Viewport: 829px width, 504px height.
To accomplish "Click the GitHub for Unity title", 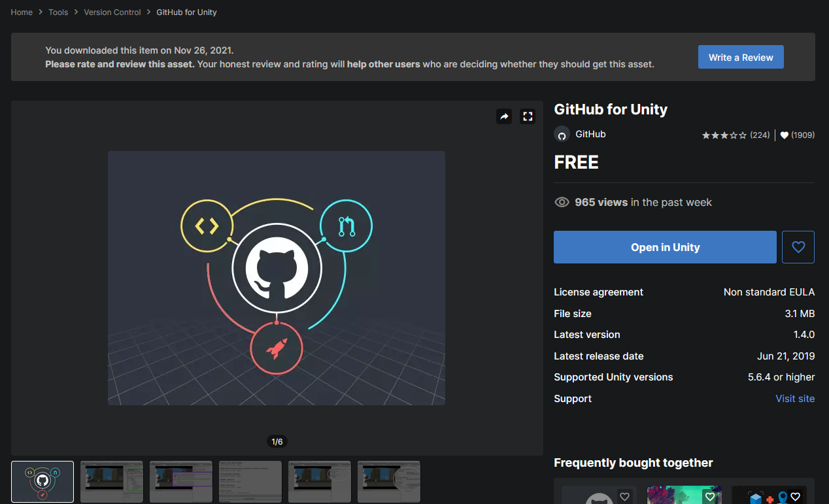I will point(611,109).
